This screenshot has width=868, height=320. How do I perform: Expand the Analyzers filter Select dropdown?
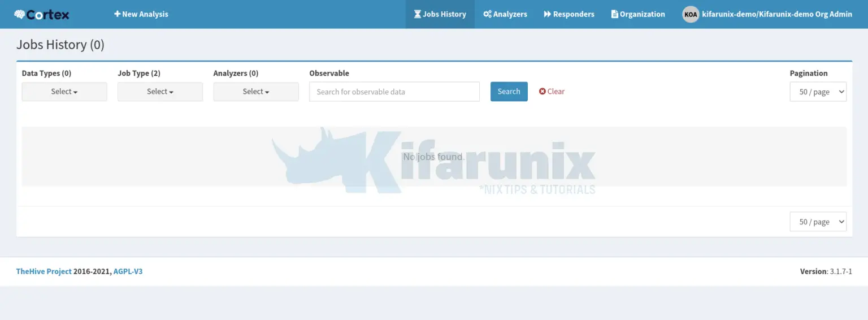click(x=256, y=92)
